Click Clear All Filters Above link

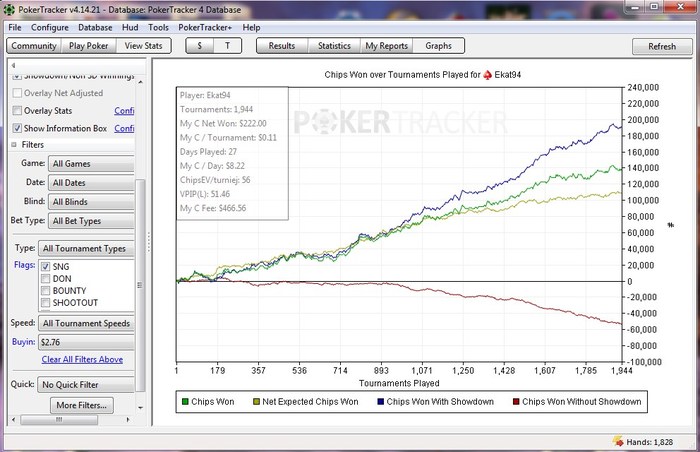point(82,359)
